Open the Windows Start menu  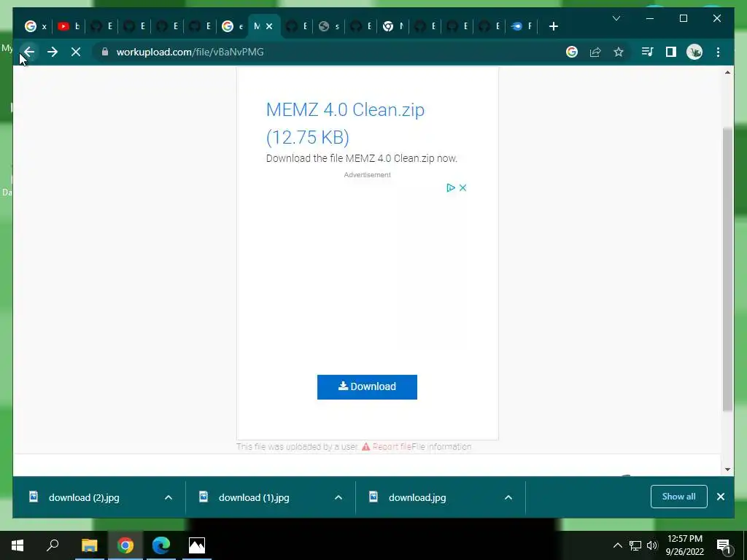click(18, 545)
